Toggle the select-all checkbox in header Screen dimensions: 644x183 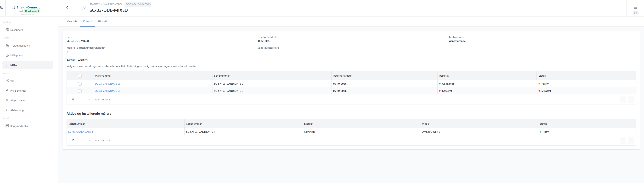coord(80,76)
